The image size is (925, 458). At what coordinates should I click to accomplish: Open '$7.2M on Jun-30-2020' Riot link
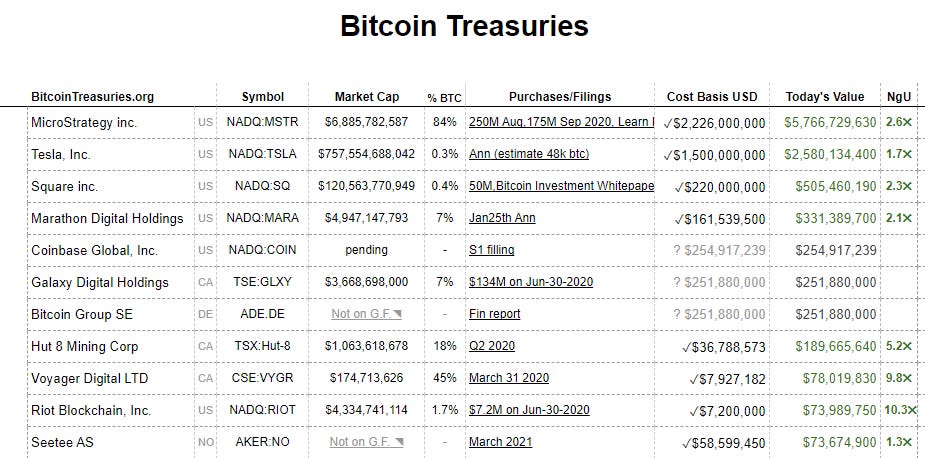click(529, 410)
